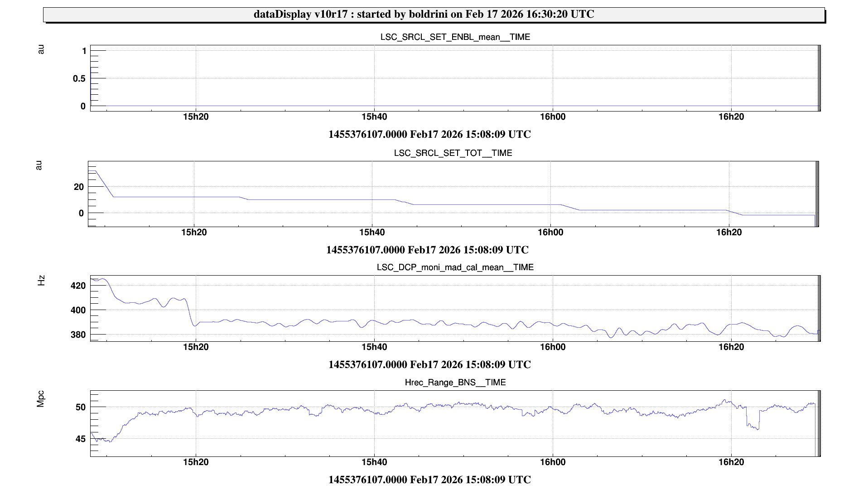This screenshot has height=490, width=868.
Task: Click the sharp range dip after 16h20 in Hrec_Range_BNS
Action: (x=752, y=426)
